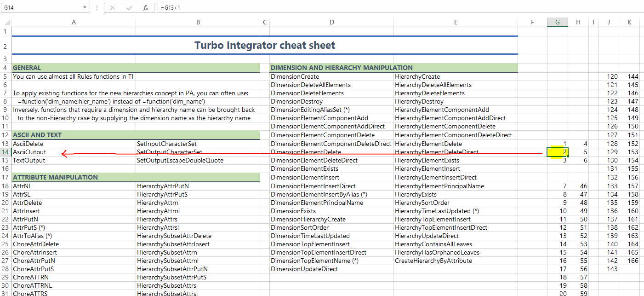Select the HierarchyHasOrphanedLeaves cell
Screen dimensions: 644x296
(456, 252)
